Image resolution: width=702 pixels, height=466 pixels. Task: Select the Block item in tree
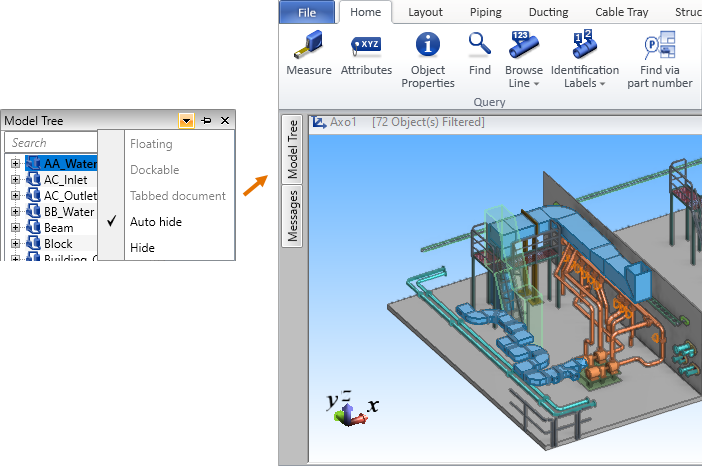58,244
